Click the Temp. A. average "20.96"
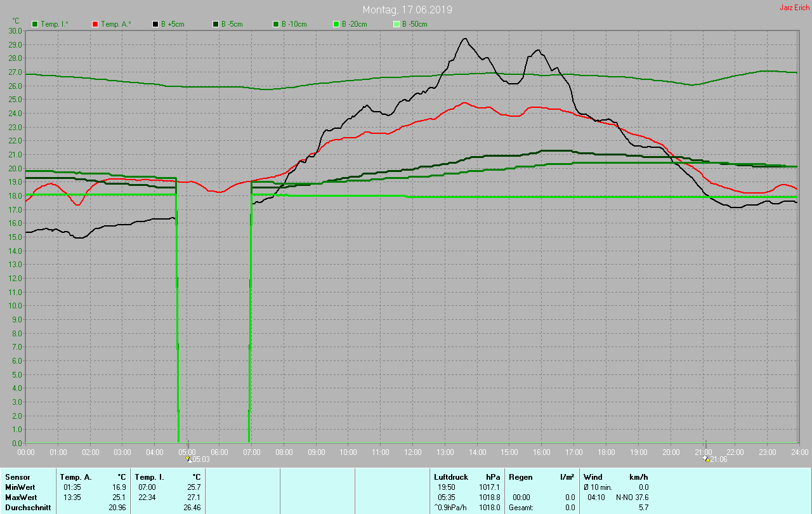This screenshot has width=812, height=514. click(x=117, y=508)
